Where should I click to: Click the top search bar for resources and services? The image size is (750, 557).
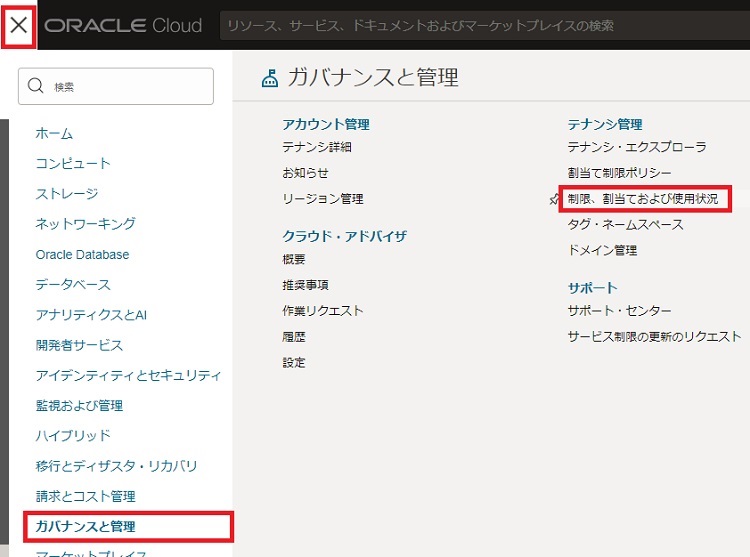(485, 25)
